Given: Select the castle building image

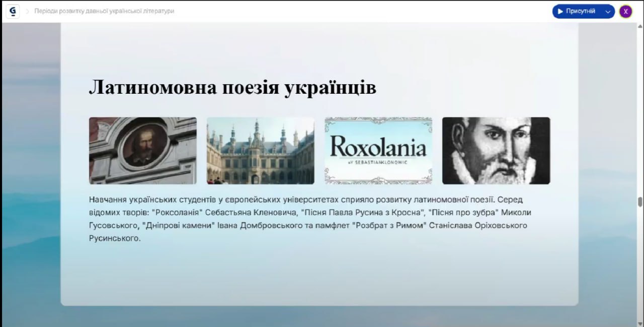Looking at the screenshot, I should (261, 151).
